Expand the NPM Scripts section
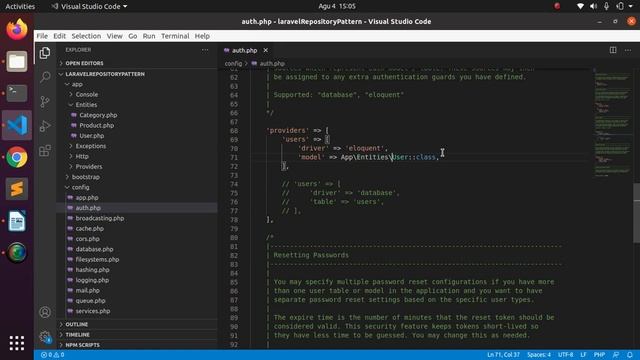This screenshot has width=640, height=360. (x=82, y=345)
